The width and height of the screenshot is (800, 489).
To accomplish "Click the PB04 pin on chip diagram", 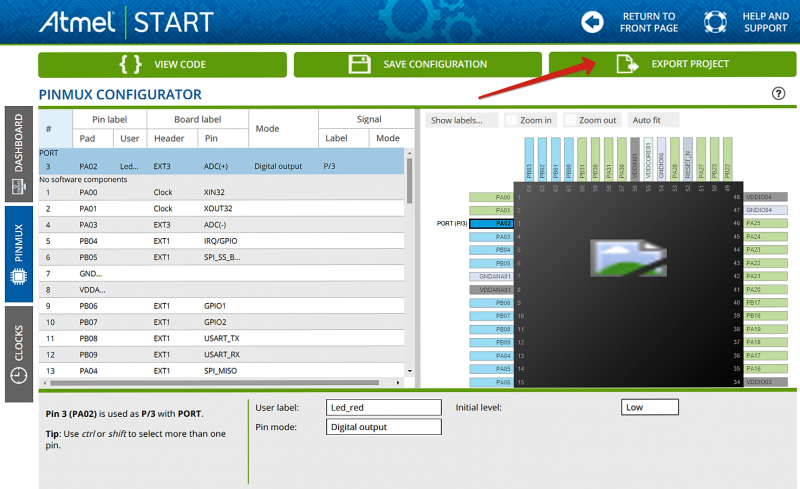I will [491, 250].
